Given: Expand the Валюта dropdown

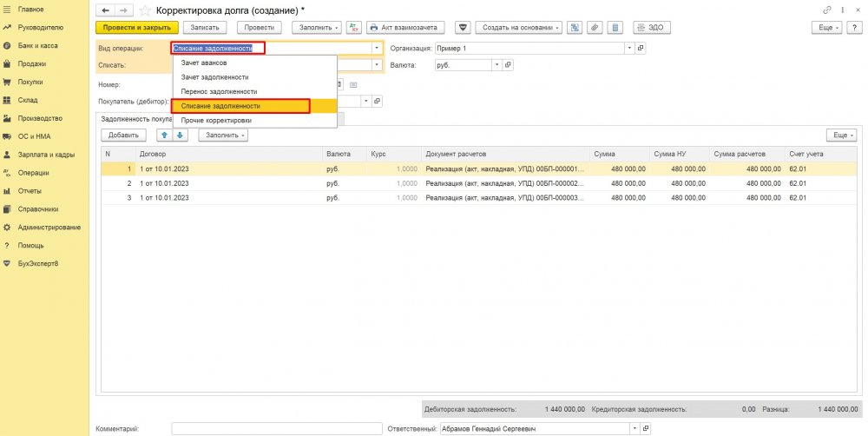Looking at the screenshot, I should pyautogui.click(x=496, y=65).
